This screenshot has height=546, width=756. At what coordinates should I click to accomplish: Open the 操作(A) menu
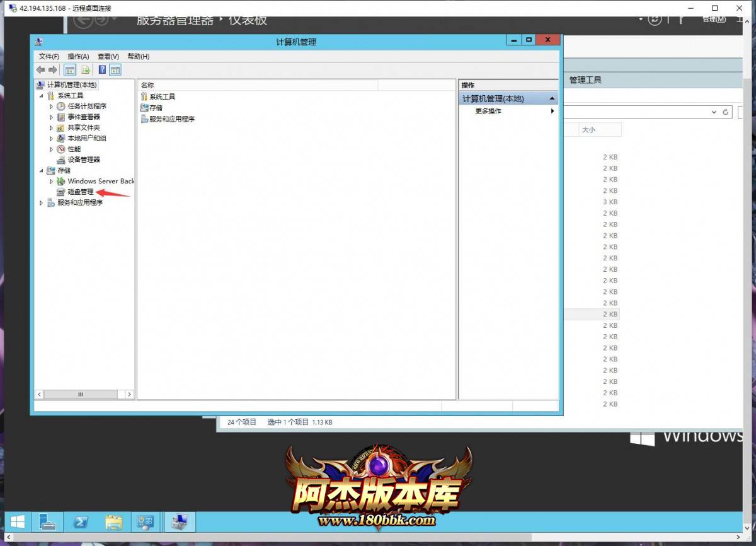79,56
